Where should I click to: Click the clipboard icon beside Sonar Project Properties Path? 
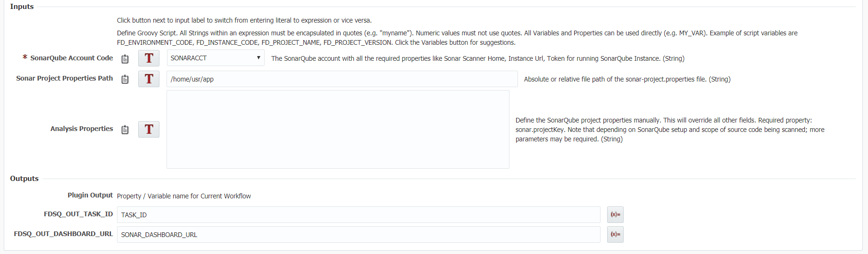click(x=125, y=79)
